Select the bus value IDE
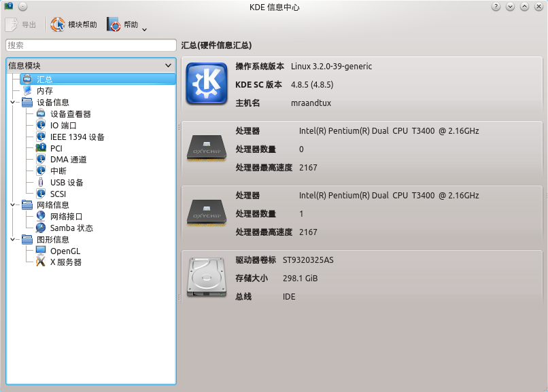This screenshot has height=392, width=548. point(289,297)
